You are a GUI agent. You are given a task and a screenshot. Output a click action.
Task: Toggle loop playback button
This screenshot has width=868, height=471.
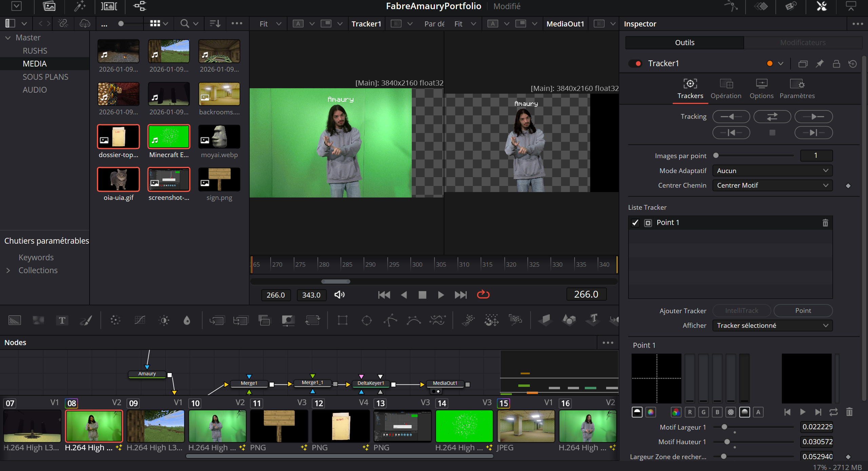[x=483, y=295]
